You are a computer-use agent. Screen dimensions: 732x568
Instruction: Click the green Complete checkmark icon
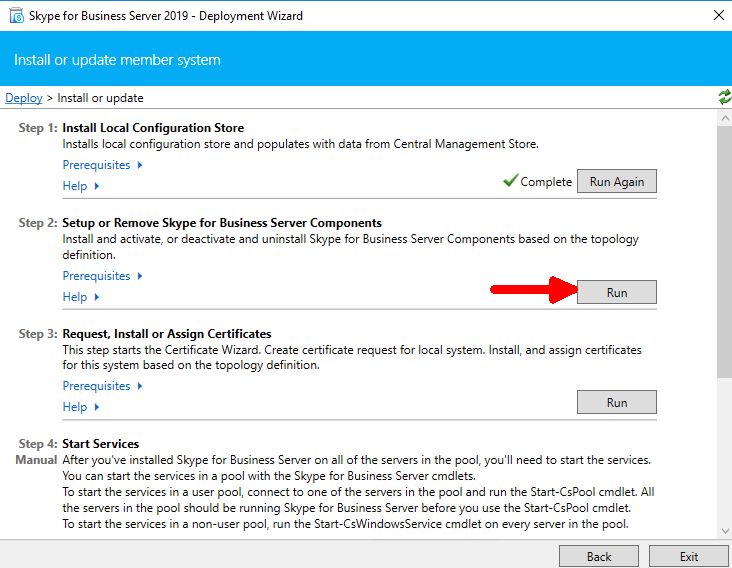tap(510, 180)
